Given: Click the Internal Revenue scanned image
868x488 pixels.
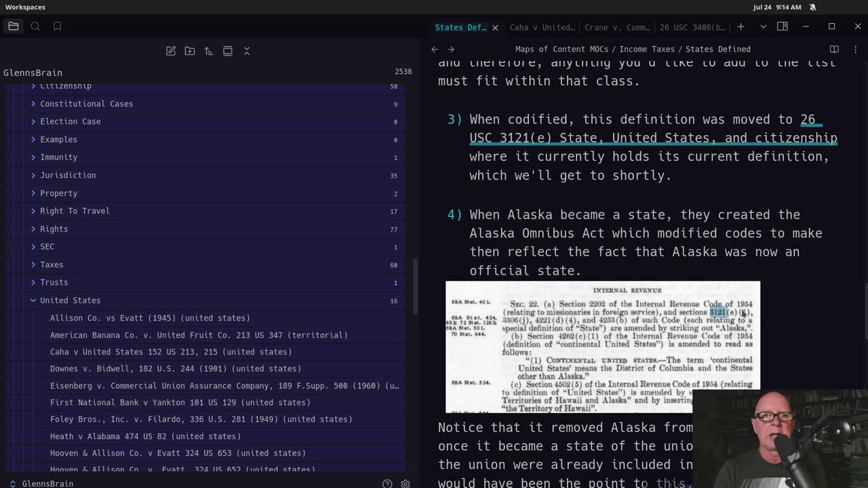Looking at the screenshot, I should click(x=602, y=347).
